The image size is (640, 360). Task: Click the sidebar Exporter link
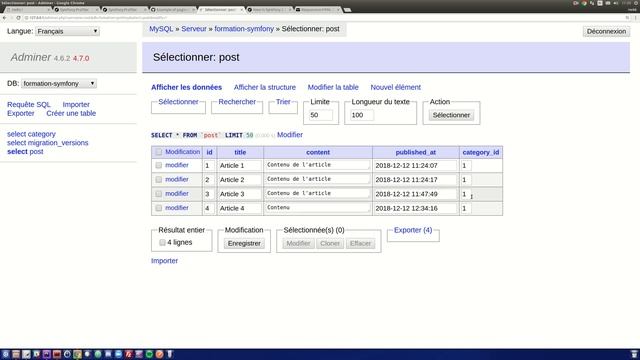pyautogui.click(x=20, y=113)
